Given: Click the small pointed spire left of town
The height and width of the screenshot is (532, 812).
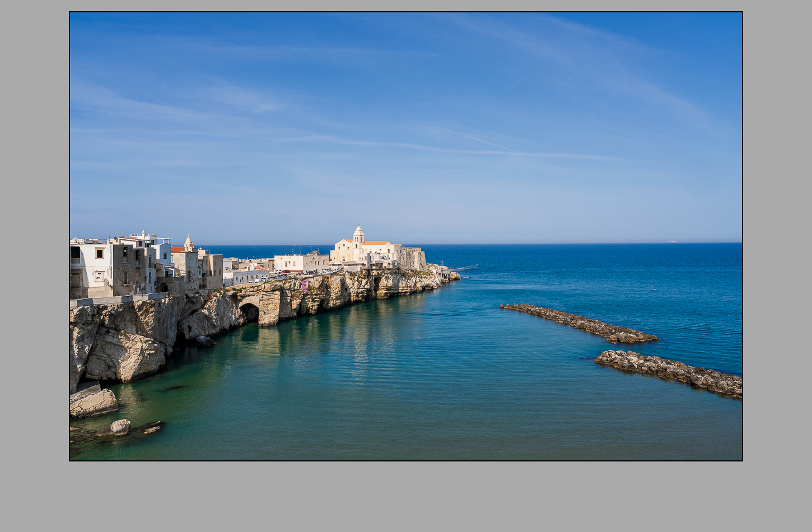Looking at the screenshot, I should click(x=189, y=242).
